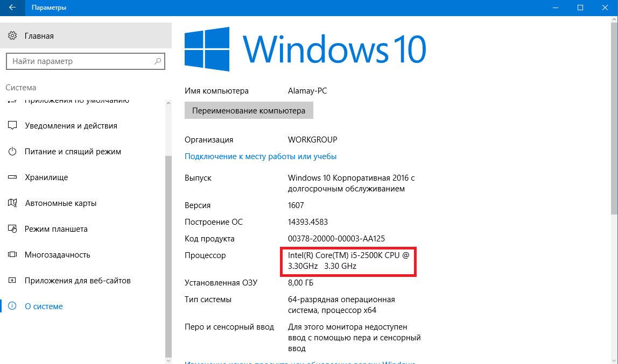Click the Многозадачность windows icon
This screenshot has height=364, width=618.
tap(12, 255)
